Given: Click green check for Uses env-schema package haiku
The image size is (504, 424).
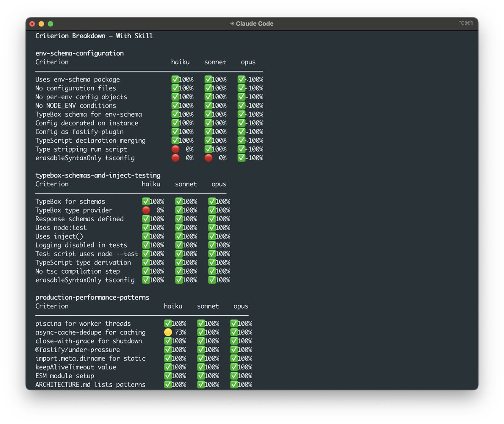Looking at the screenshot, I should (x=175, y=79).
